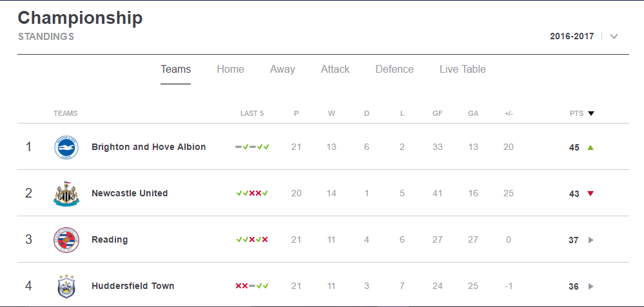Open the 2016-2017 season dropdown
This screenshot has height=307, width=644.
[572, 36]
